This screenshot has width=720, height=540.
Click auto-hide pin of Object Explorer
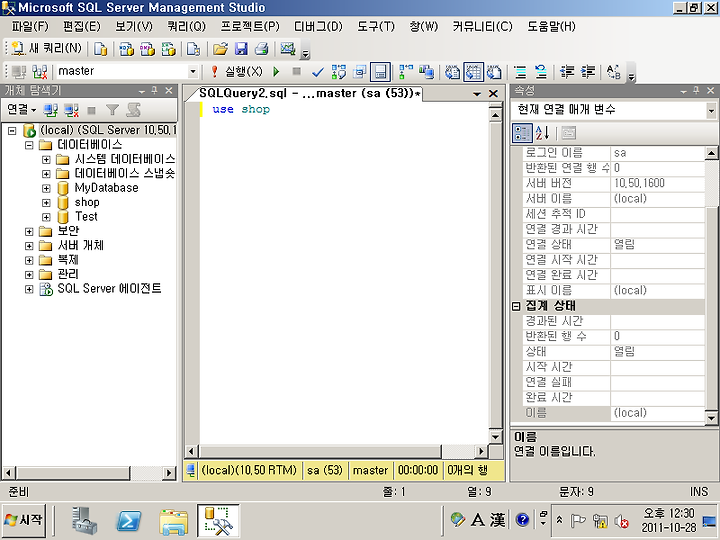pos(155,90)
